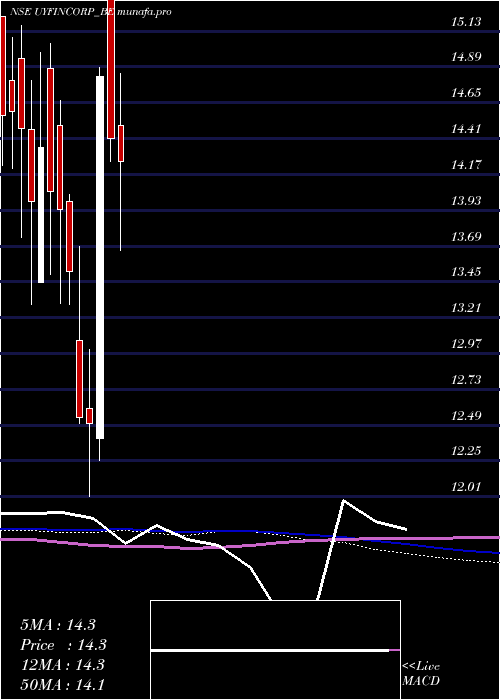Image resolution: width=500 pixels, height=700 pixels.
Task: Click the 14.41 price axis label
Action: tap(466, 129)
